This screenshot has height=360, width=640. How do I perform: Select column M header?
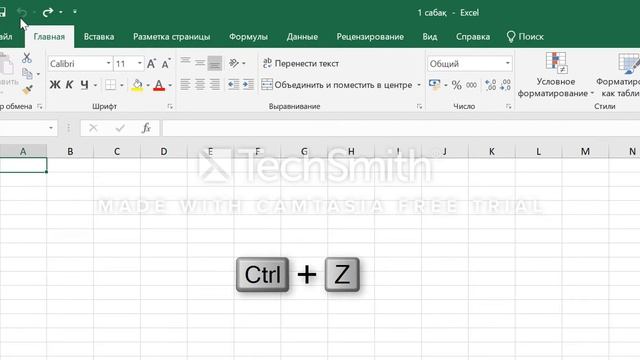click(x=585, y=151)
